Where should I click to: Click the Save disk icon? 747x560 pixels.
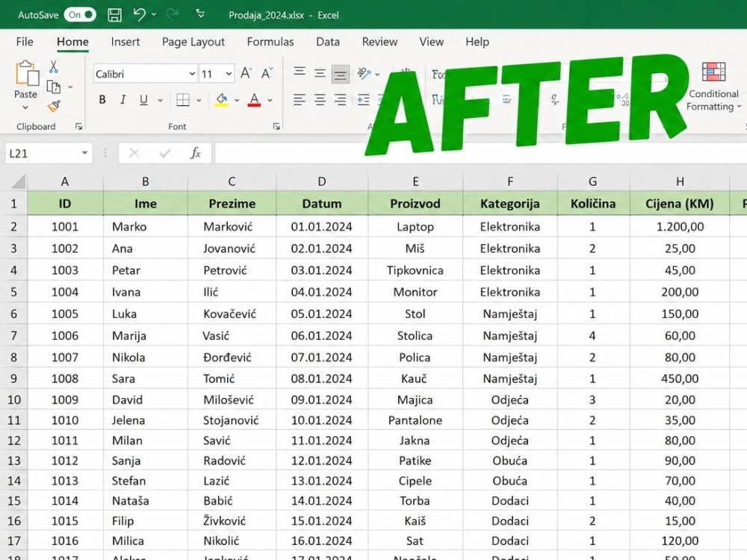coord(114,15)
